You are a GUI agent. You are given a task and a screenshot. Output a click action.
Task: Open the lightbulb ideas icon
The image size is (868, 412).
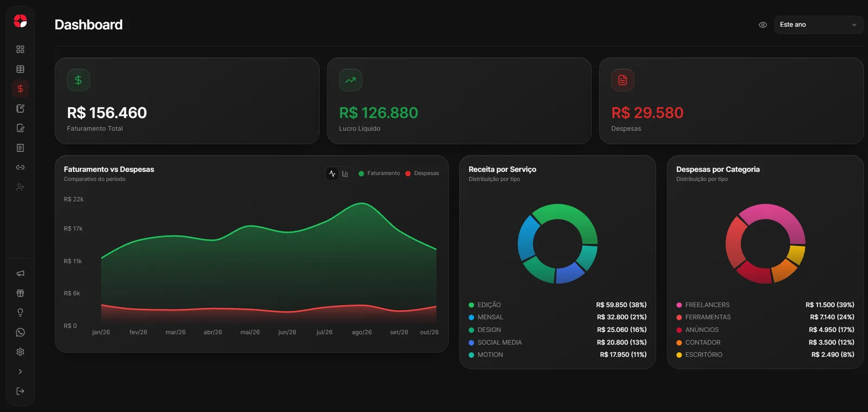(20, 312)
